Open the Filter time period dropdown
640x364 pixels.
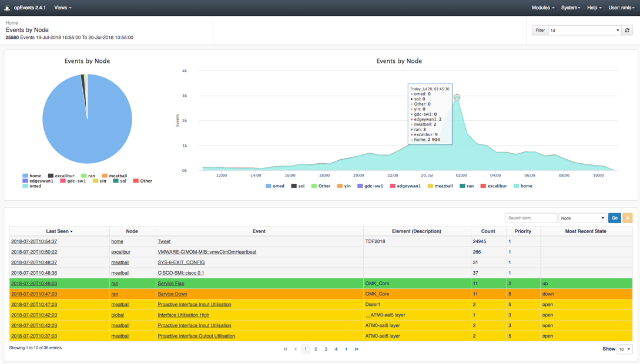[x=584, y=31]
